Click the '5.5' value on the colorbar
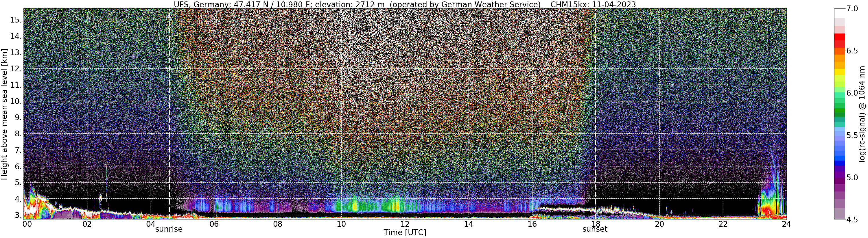Image resolution: width=868 pixels, height=238 pixels. pyautogui.click(x=852, y=135)
